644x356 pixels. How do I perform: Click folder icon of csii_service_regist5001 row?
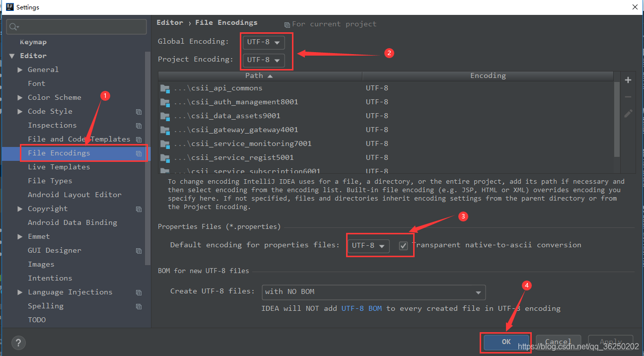(x=165, y=158)
